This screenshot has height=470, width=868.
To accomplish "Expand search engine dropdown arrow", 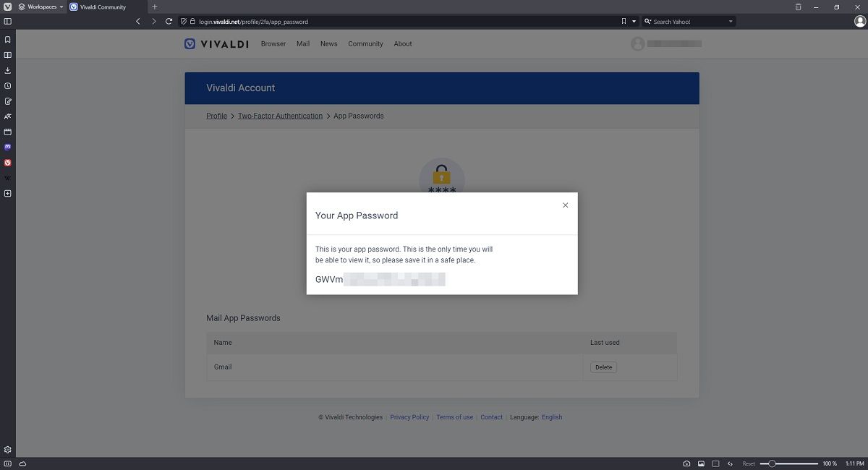I will point(731,22).
